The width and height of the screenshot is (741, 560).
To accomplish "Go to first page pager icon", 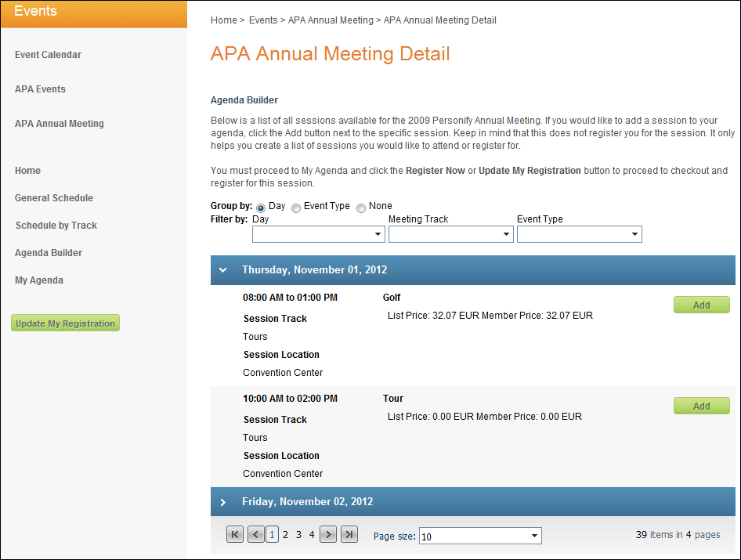I will click(x=235, y=534).
